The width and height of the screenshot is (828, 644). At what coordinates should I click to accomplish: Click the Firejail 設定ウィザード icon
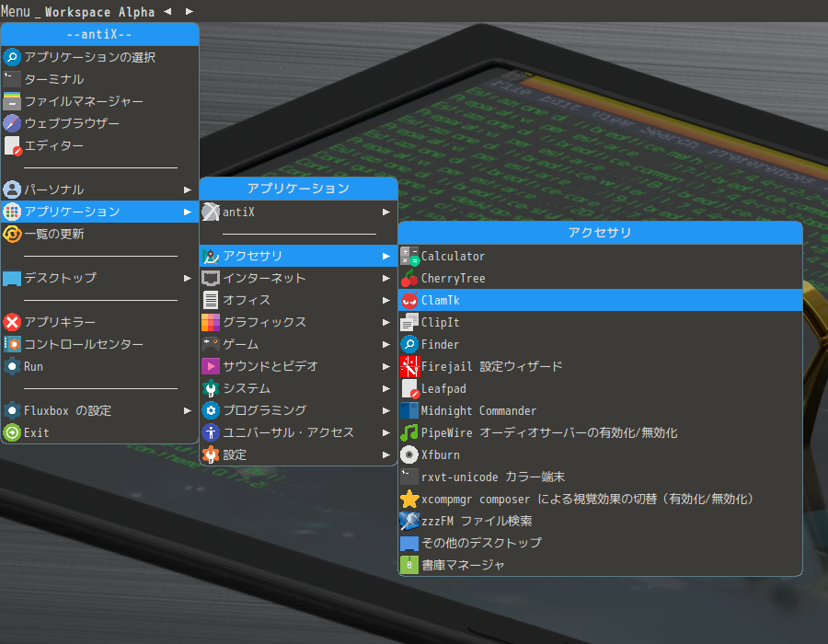coord(409,367)
